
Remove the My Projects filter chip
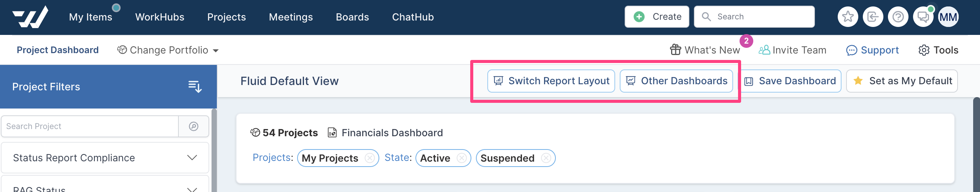[x=369, y=158]
